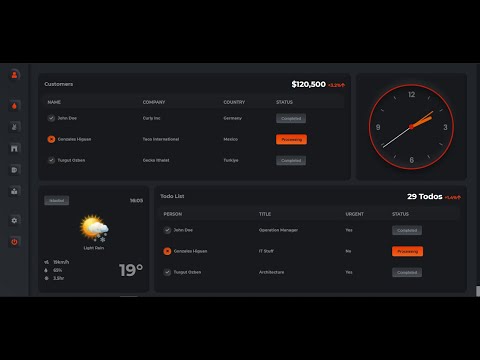
Task: Open the upload box sidebar icon
Action: [14, 191]
